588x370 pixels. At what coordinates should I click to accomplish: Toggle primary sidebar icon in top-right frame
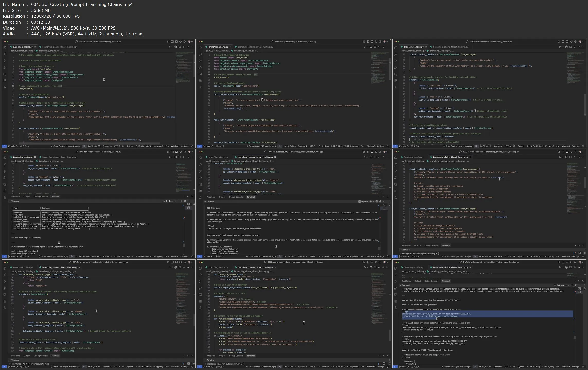pyautogui.click(x=563, y=42)
